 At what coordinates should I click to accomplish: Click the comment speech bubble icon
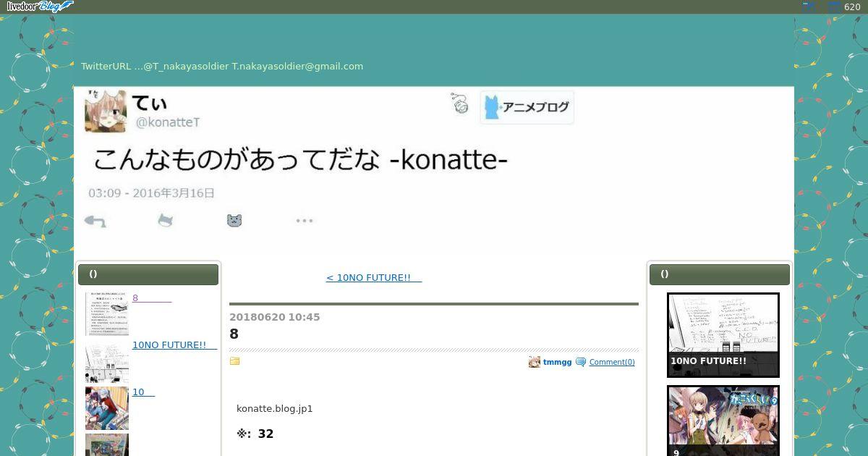point(581,362)
